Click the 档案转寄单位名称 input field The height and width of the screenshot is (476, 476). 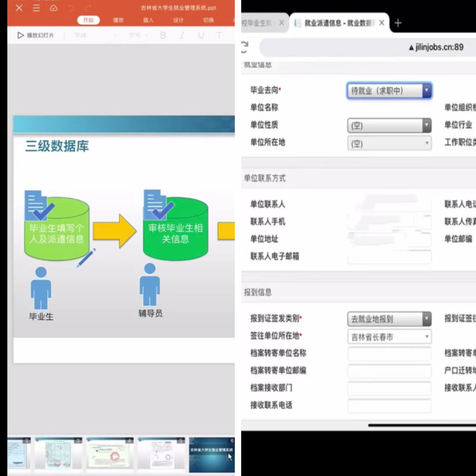coord(389,353)
